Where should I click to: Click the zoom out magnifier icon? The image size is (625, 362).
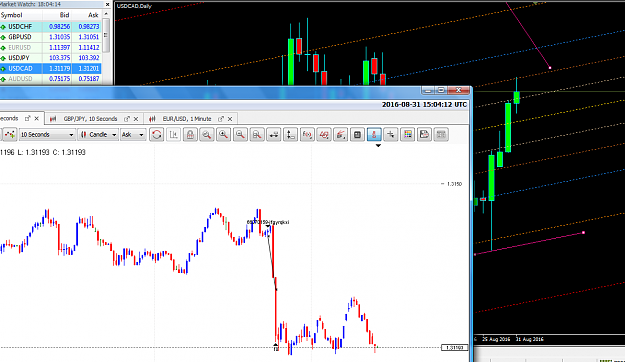[240, 135]
